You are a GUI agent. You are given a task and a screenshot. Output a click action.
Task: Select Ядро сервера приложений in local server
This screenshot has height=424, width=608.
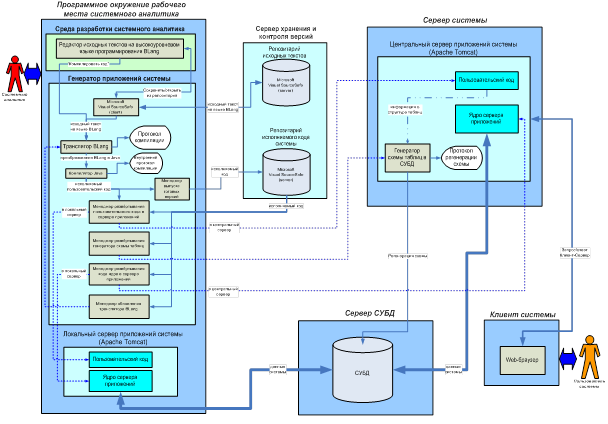coord(119,379)
